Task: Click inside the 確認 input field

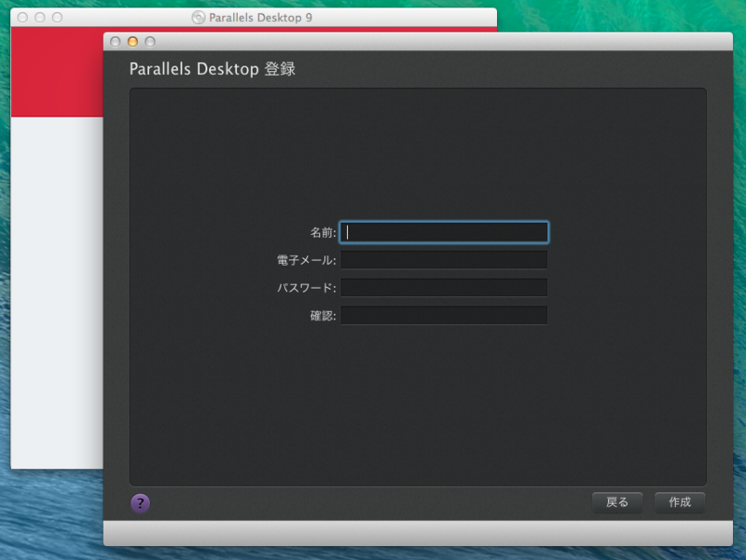Action: point(444,315)
